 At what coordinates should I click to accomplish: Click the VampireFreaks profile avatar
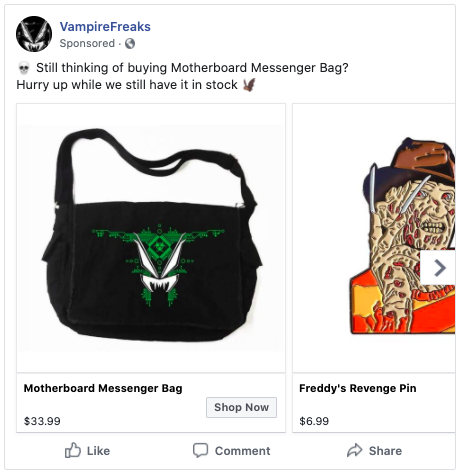tap(34, 34)
